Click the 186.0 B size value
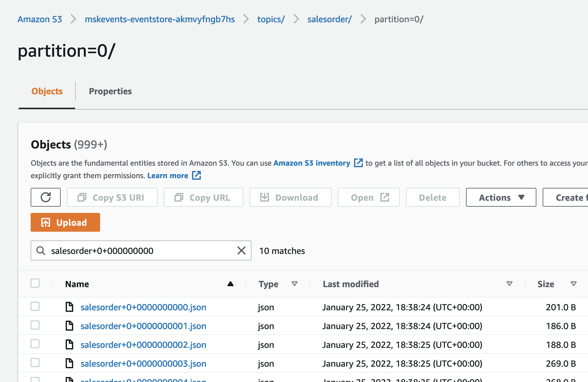Image resolution: width=588 pixels, height=382 pixels. 561,326
